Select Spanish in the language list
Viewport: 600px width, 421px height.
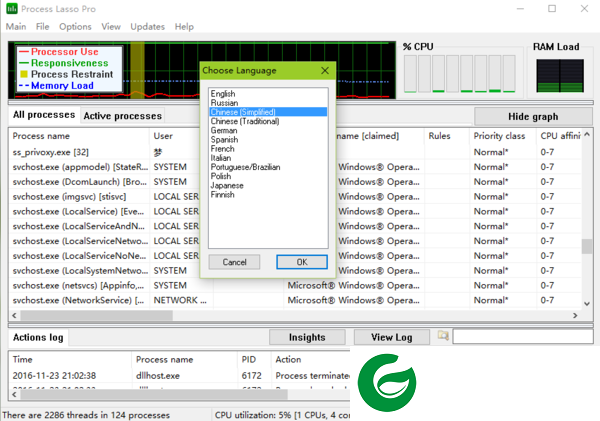click(x=268, y=140)
